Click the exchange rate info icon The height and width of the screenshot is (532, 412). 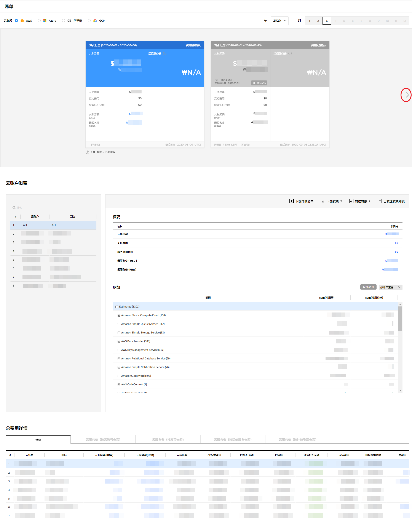87,152
